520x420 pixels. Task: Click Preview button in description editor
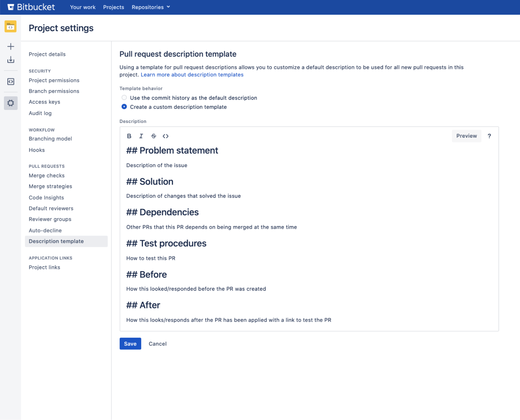[x=466, y=136]
